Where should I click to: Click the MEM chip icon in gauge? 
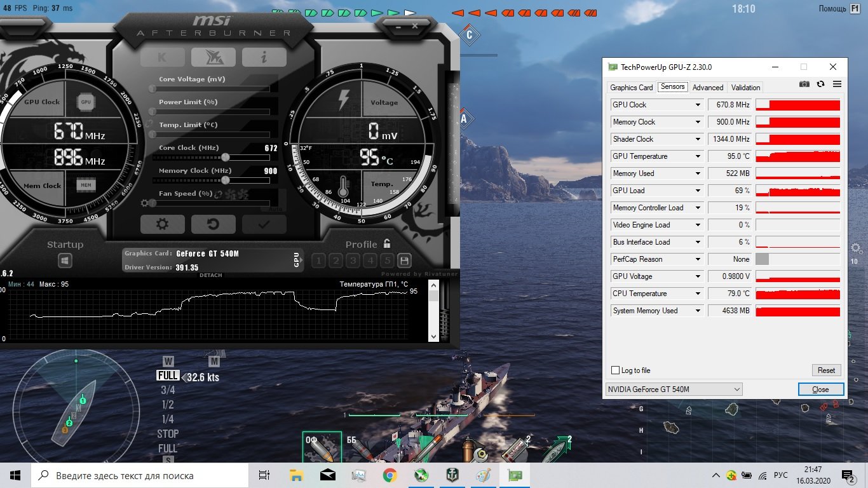(86, 186)
